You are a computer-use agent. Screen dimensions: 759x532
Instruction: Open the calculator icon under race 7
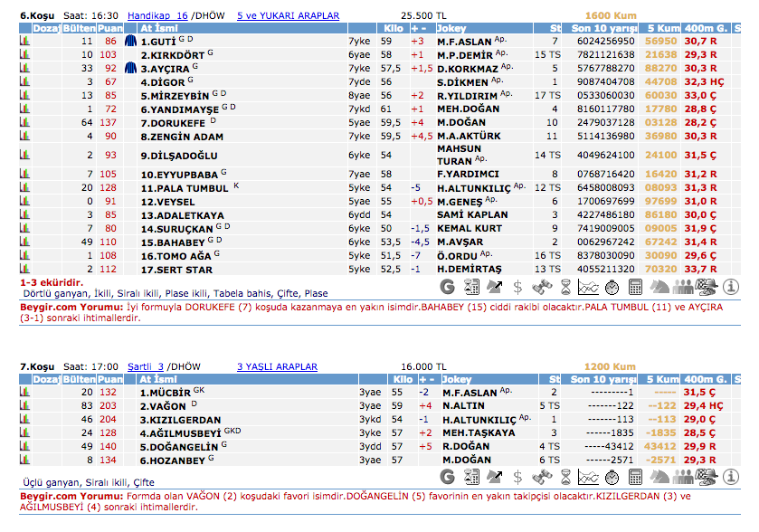635,476
